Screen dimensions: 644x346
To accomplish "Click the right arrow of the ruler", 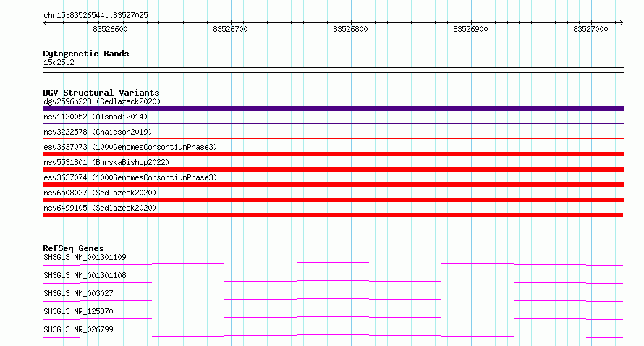I will pyautogui.click(x=621, y=23).
